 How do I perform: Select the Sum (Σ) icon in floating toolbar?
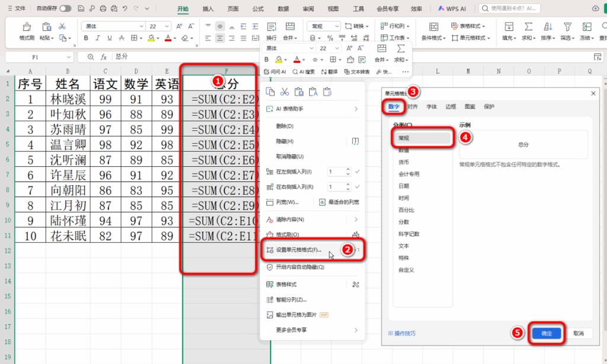click(x=401, y=49)
